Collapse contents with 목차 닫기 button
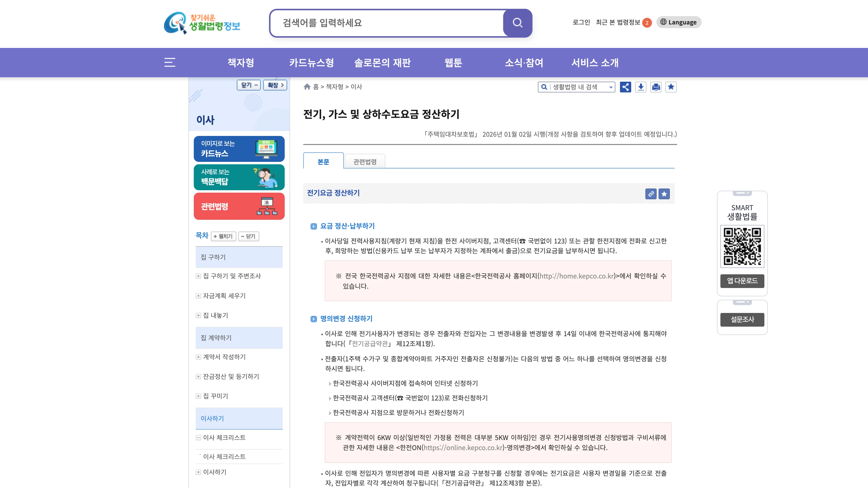Screen dimensions: 868x488 point(248,236)
